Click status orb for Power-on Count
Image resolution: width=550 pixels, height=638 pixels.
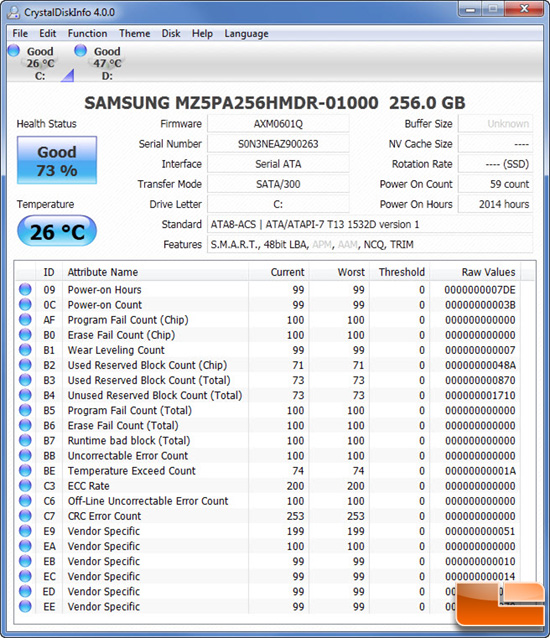[x=25, y=304]
